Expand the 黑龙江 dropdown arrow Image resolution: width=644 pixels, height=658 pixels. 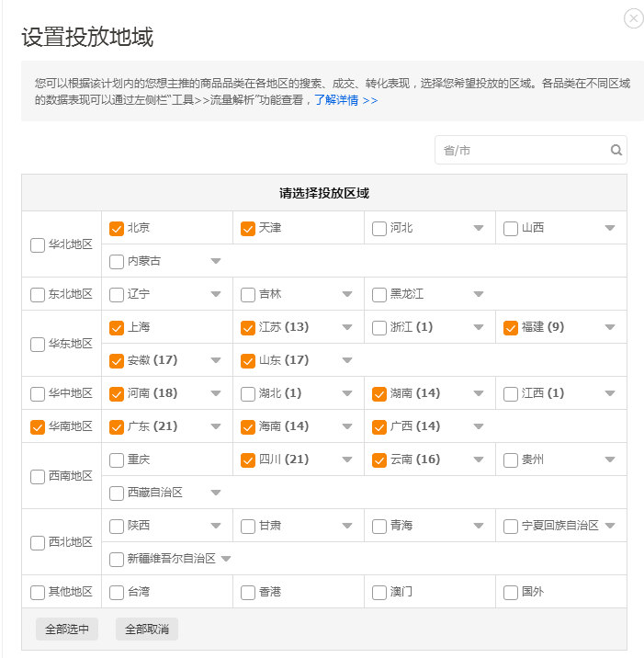click(x=479, y=295)
